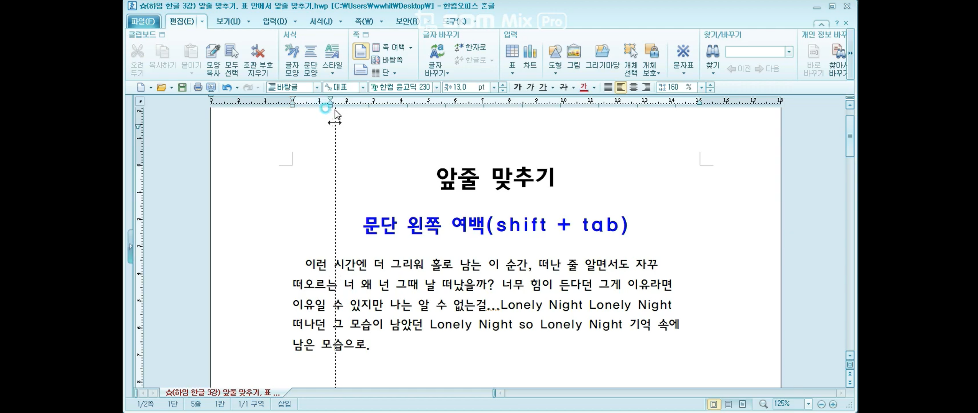Screen dimensions: 978x413
Task: Click the 조판 부호 지우기 button
Action: click(258, 57)
